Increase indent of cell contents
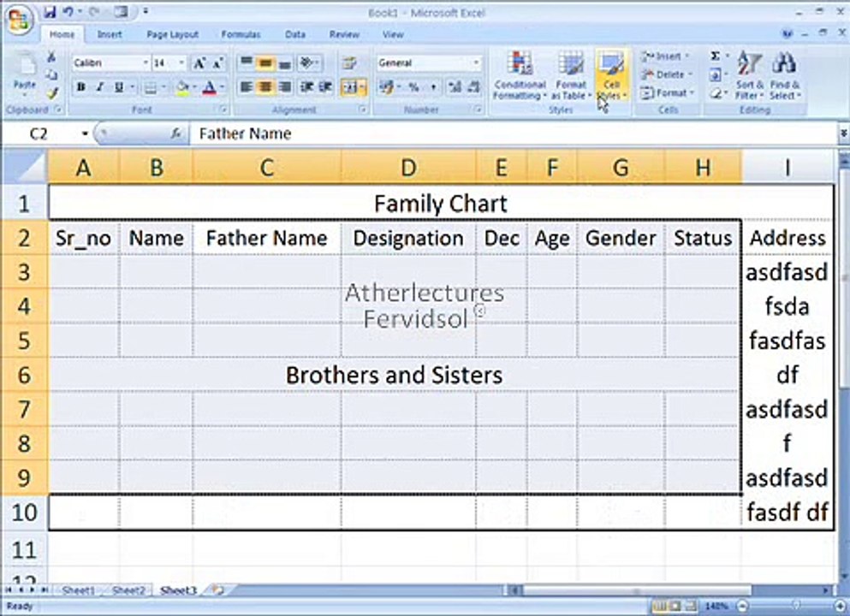 [325, 86]
